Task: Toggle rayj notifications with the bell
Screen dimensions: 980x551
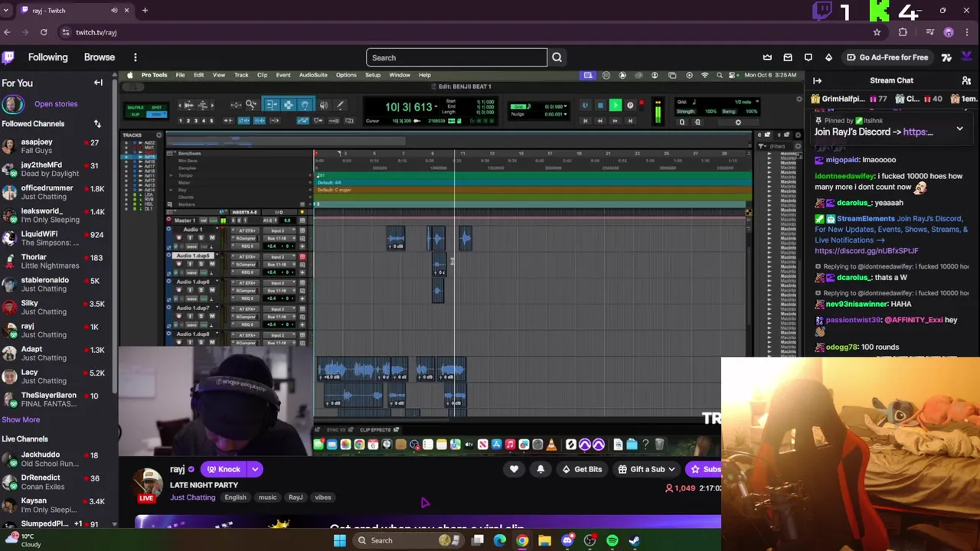Action: [541, 469]
